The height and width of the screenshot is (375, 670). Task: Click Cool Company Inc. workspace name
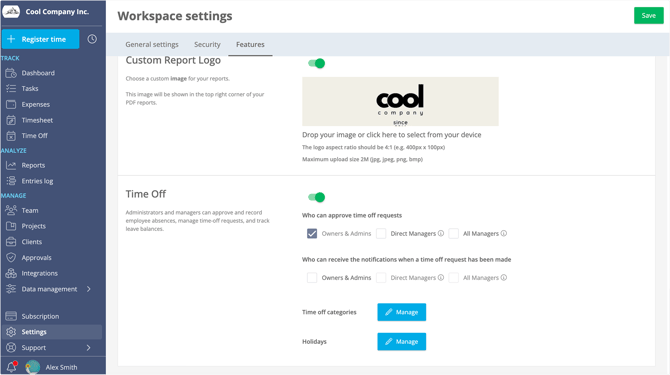pos(57,12)
